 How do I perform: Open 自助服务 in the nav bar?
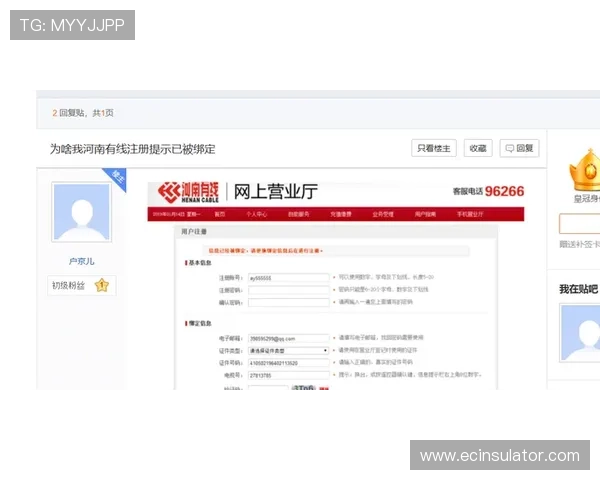(x=298, y=214)
